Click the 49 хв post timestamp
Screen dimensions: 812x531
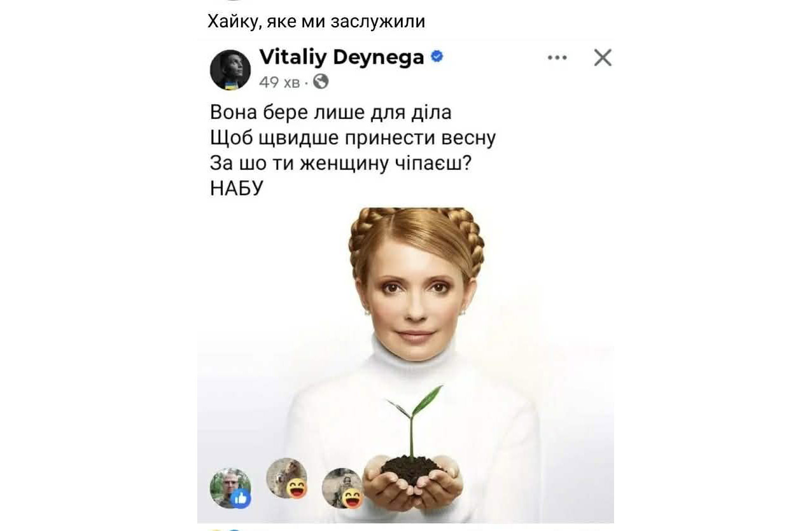(279, 82)
